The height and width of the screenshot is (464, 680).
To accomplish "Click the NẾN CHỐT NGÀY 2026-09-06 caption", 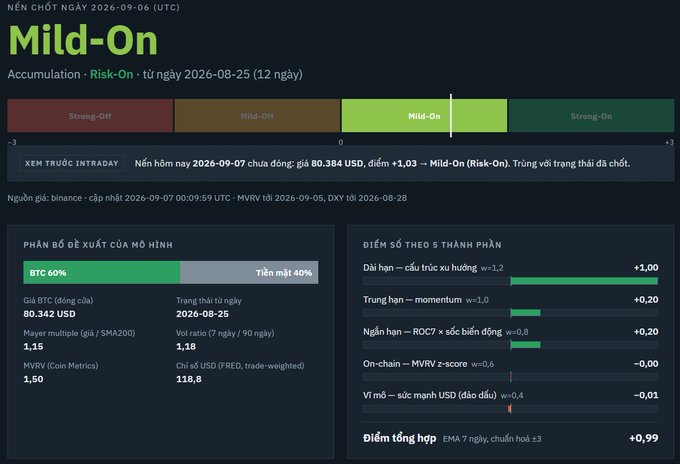I will (x=94, y=7).
